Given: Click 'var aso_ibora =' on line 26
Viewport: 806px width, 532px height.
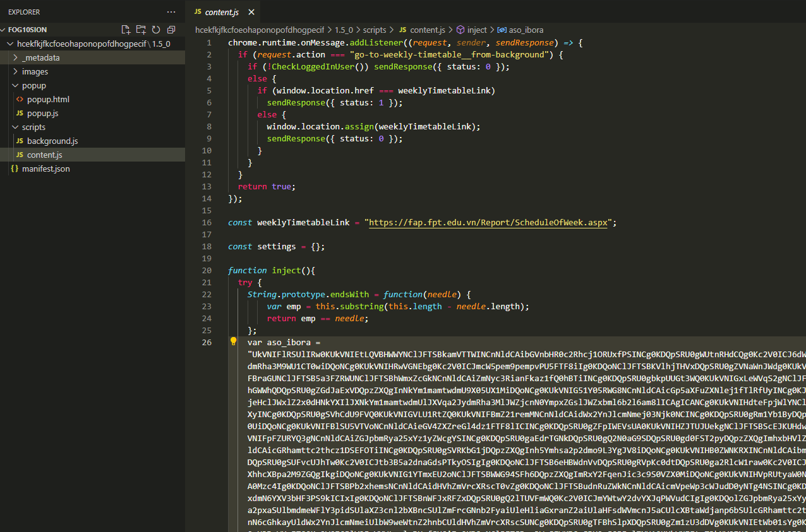Looking at the screenshot, I should (x=284, y=341).
